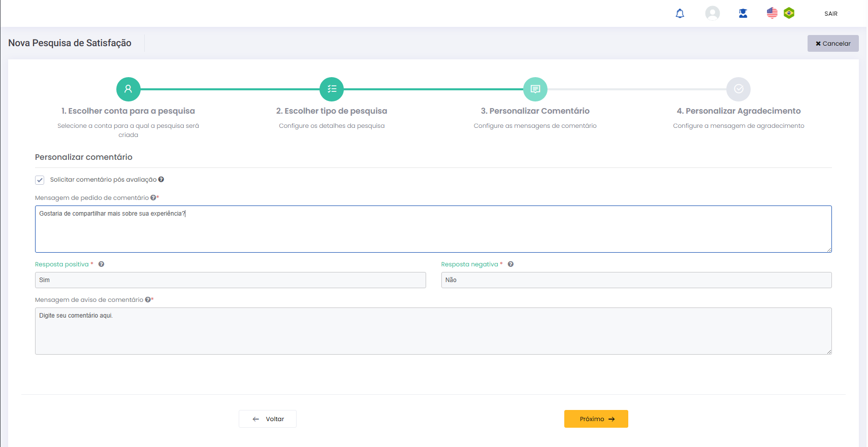868x447 pixels.
Task: Switch language to English with US flag
Action: point(772,13)
